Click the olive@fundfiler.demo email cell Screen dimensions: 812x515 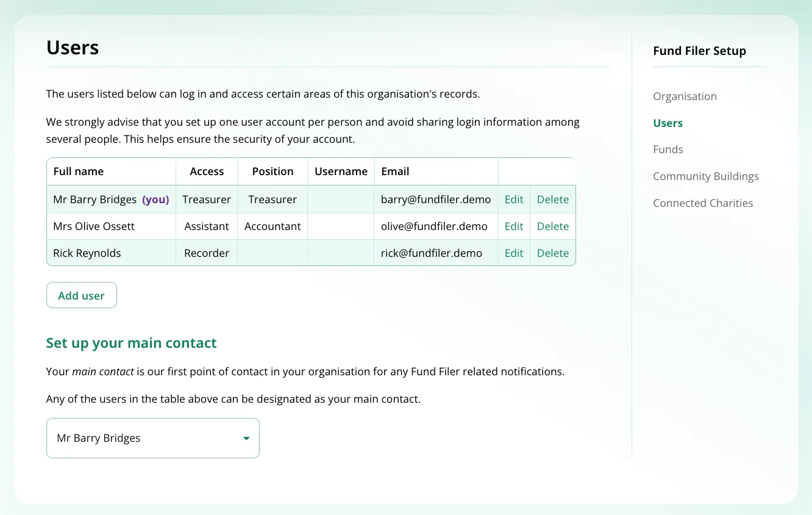[x=436, y=226]
